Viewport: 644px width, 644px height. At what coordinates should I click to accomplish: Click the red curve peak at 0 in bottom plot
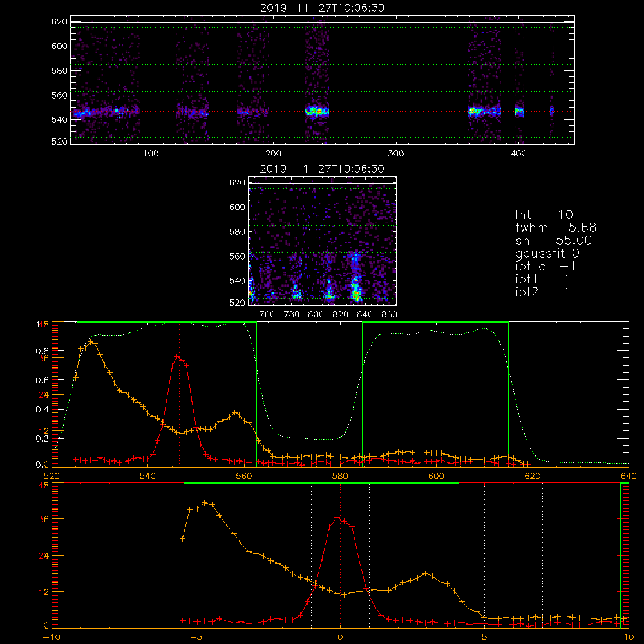tap(337, 518)
